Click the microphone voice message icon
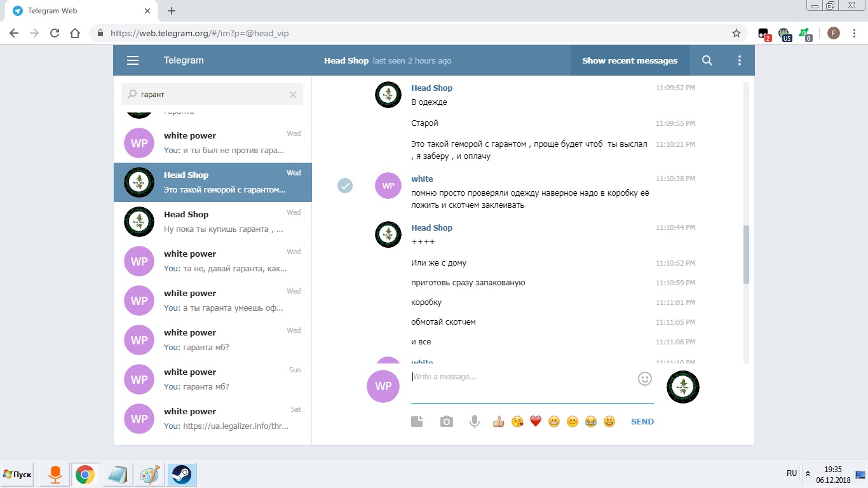This screenshot has width=868, height=488. coord(474,421)
